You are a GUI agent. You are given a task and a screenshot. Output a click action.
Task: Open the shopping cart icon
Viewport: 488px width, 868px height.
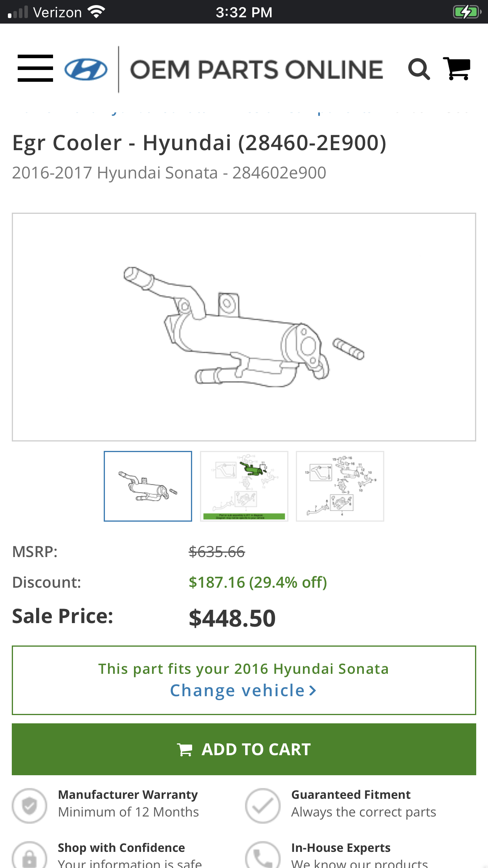pyautogui.click(x=457, y=69)
